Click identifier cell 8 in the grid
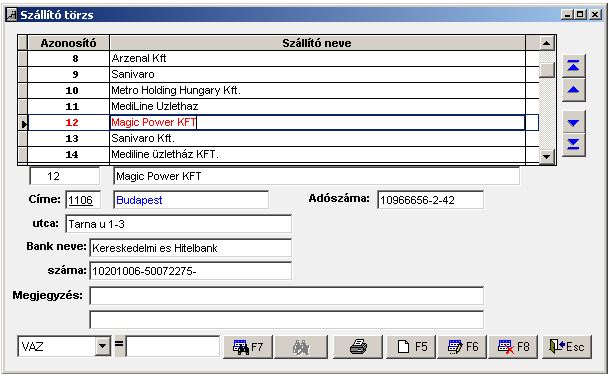611x374 pixels. [69, 58]
